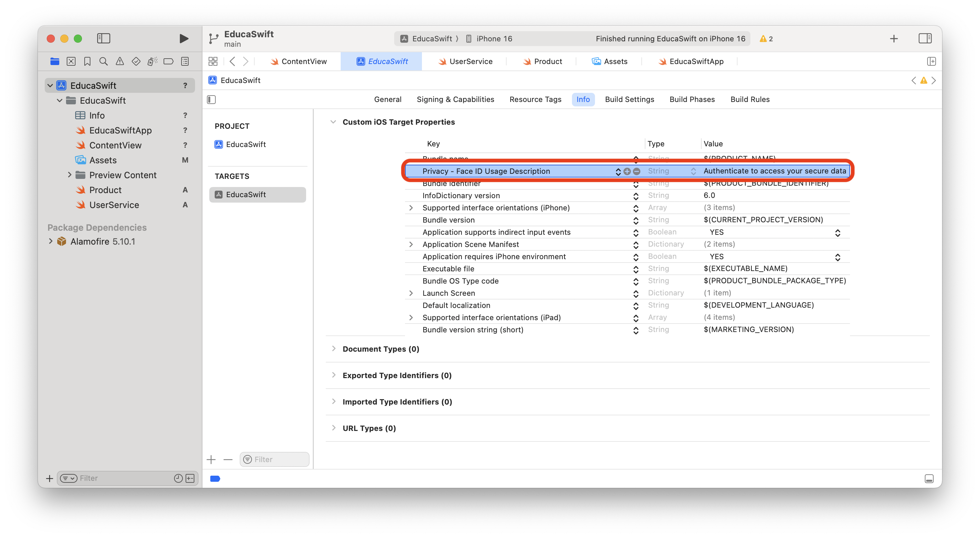Open the Bookmark navigator

click(87, 61)
